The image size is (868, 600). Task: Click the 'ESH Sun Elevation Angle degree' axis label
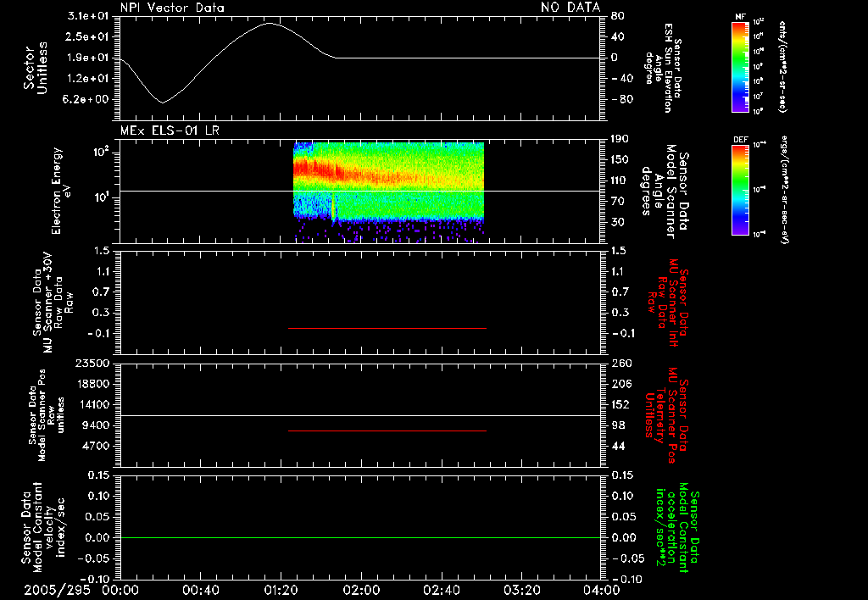pyautogui.click(x=663, y=68)
